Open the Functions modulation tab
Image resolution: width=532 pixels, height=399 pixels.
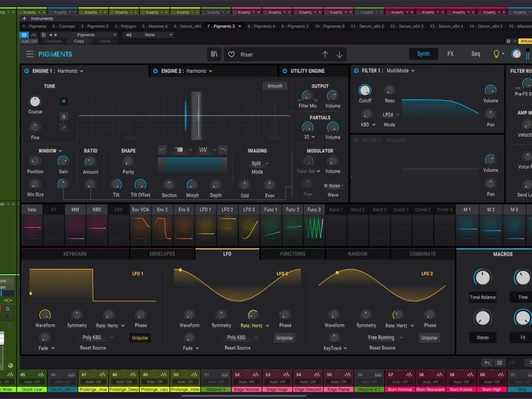click(x=293, y=254)
